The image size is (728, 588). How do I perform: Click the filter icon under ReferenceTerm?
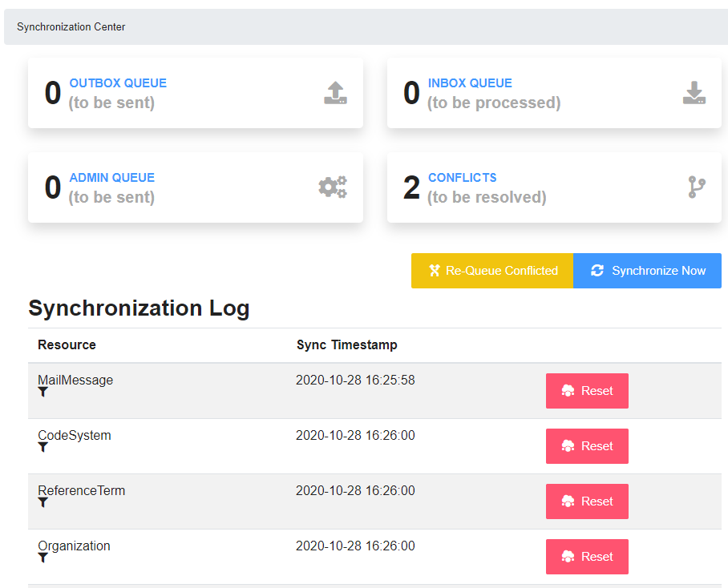42,502
